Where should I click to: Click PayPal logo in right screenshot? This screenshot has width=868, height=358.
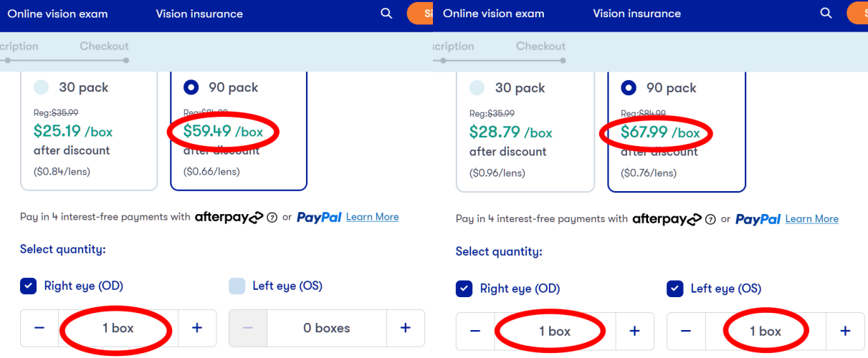point(758,219)
